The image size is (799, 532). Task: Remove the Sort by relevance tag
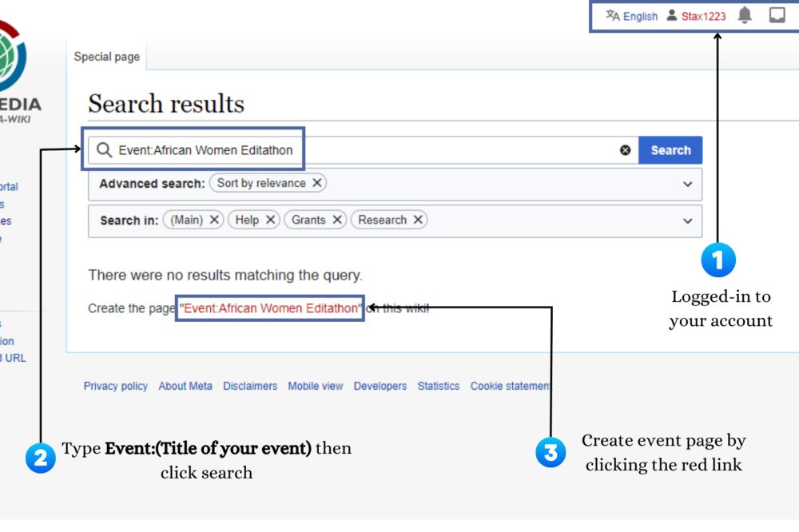[x=317, y=183]
